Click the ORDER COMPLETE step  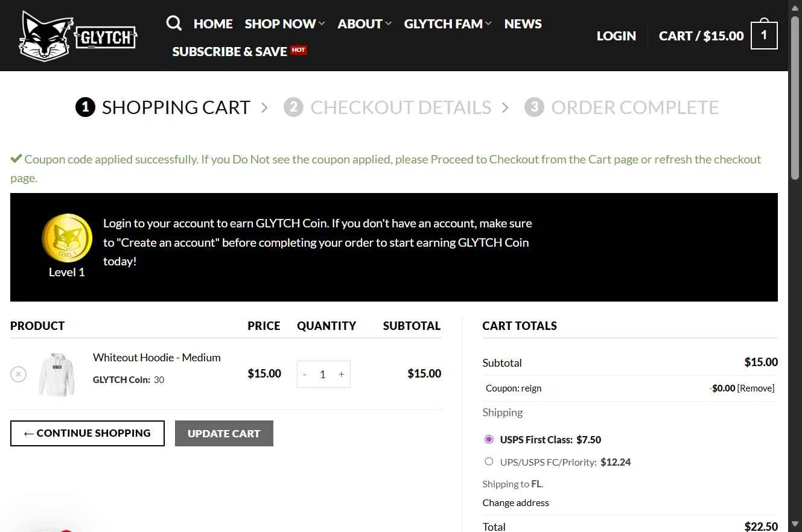click(622, 107)
